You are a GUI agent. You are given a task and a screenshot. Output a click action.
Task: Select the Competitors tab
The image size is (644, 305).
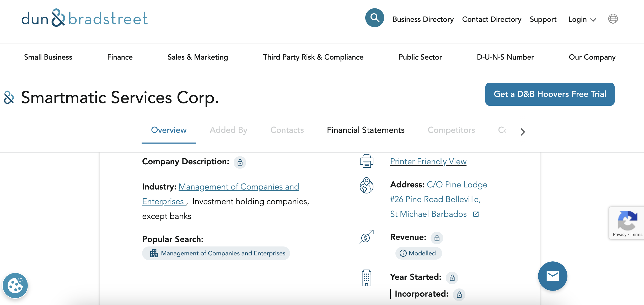pos(451,130)
